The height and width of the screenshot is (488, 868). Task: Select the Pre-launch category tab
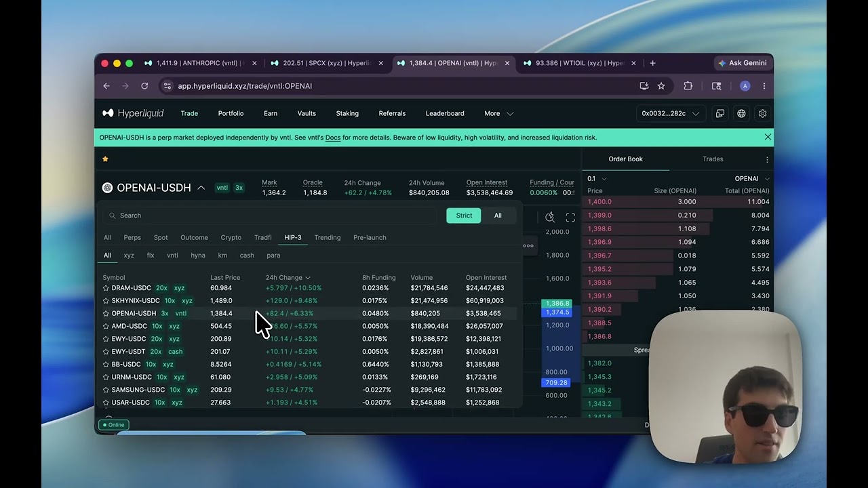pos(370,237)
